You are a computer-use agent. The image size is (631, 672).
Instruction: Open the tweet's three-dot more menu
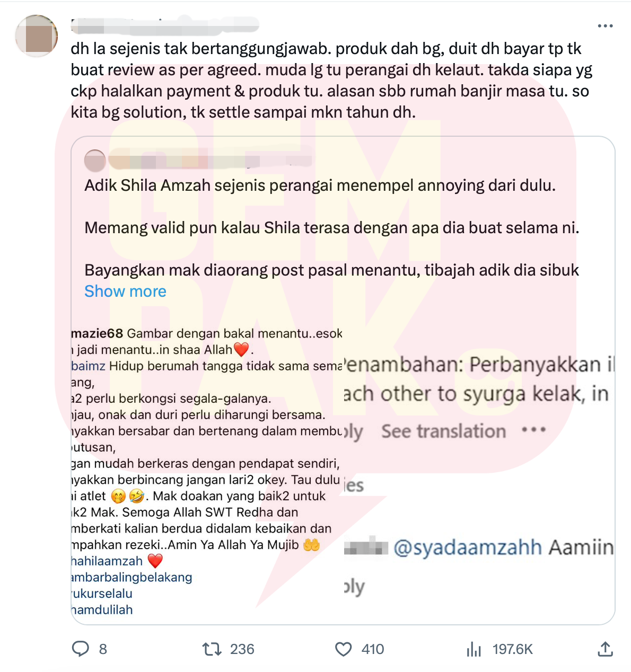point(605,26)
